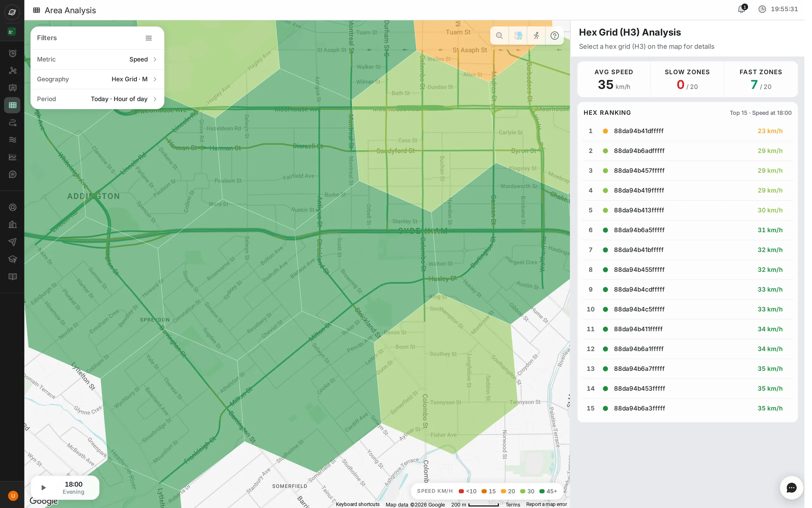Open the graduation cap sidebar icon
The image size is (812, 508).
tap(13, 259)
